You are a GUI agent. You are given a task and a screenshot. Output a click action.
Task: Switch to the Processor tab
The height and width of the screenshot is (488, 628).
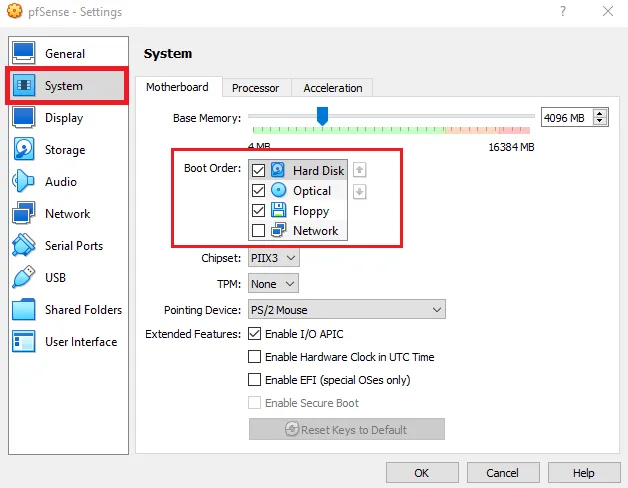click(256, 88)
